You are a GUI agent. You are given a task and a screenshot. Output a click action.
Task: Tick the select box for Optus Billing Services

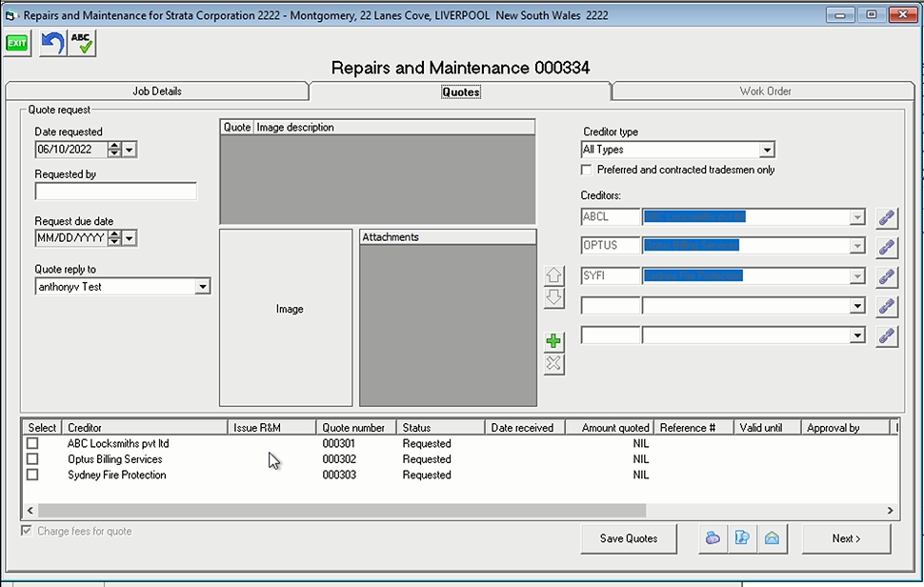tap(32, 459)
